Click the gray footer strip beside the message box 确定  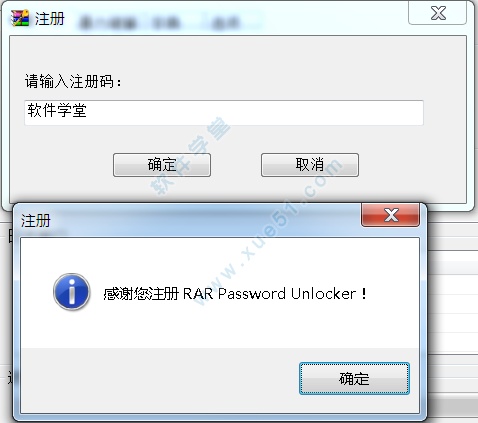tap(159, 380)
